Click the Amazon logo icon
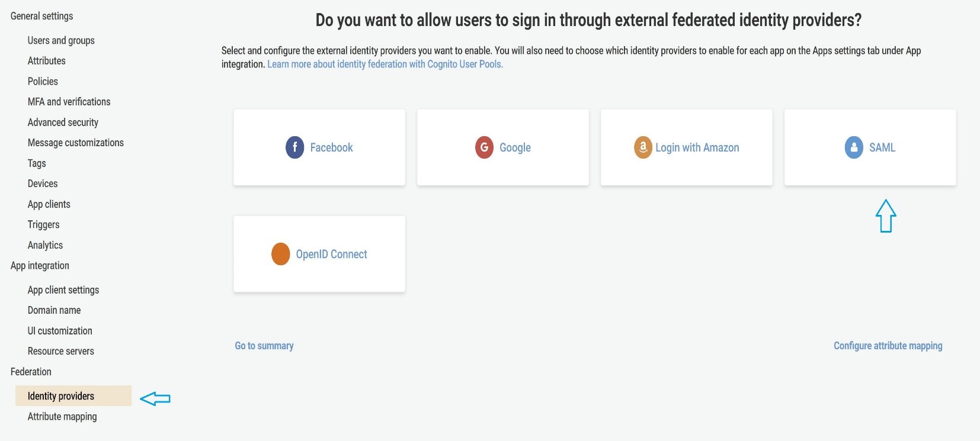The height and width of the screenshot is (441, 980). [643, 147]
